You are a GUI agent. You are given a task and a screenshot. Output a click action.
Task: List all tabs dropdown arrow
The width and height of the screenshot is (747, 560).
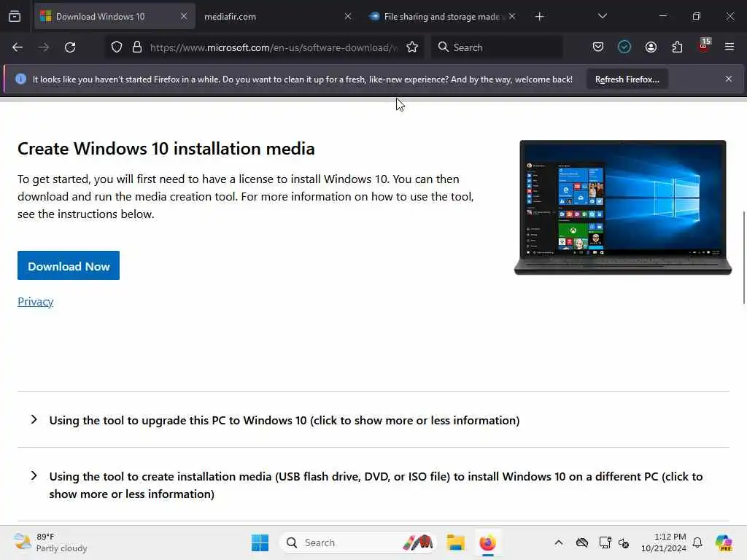coord(602,16)
